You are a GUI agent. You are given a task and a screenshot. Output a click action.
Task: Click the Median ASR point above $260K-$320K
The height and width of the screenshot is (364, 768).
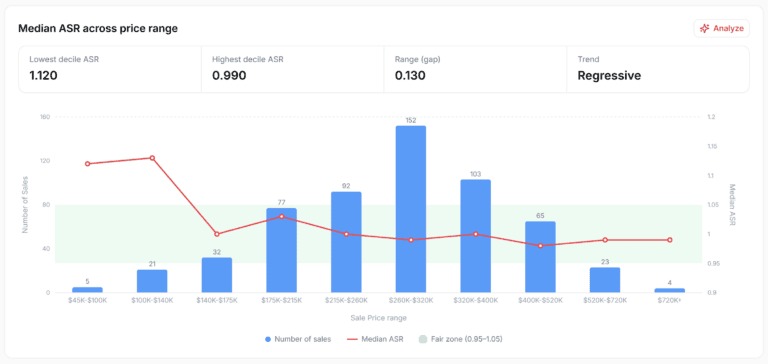411,240
